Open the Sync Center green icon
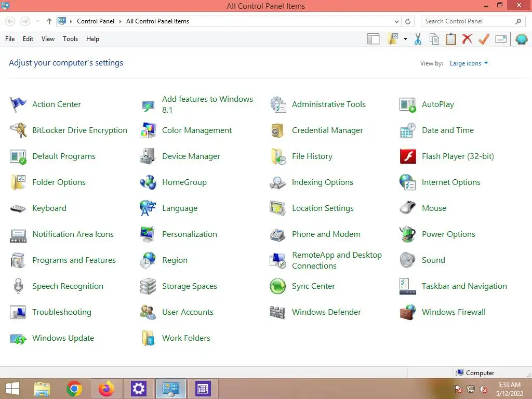Screen dimensions: 532x399 click(277, 286)
